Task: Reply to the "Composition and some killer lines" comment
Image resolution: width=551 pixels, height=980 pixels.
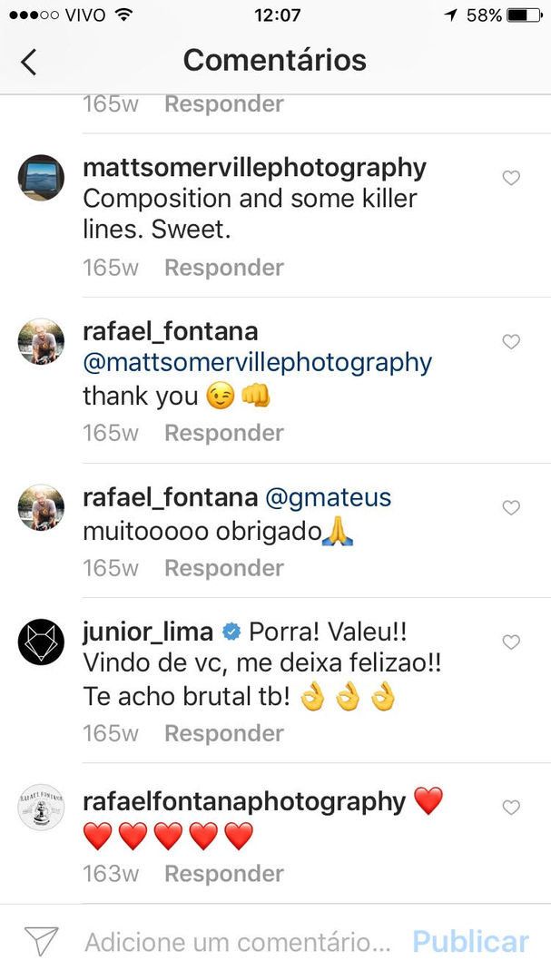Action: 223,268
